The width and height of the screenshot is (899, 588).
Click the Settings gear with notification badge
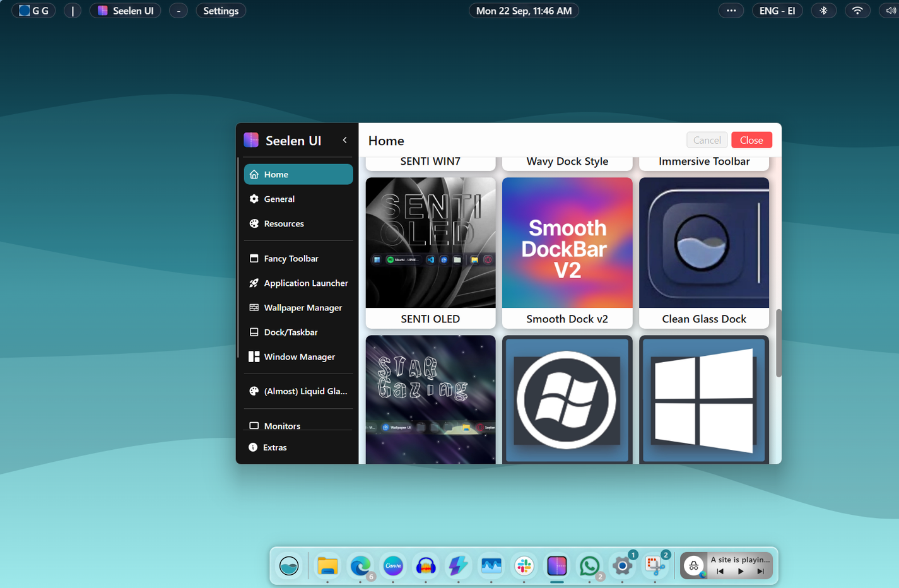click(622, 566)
